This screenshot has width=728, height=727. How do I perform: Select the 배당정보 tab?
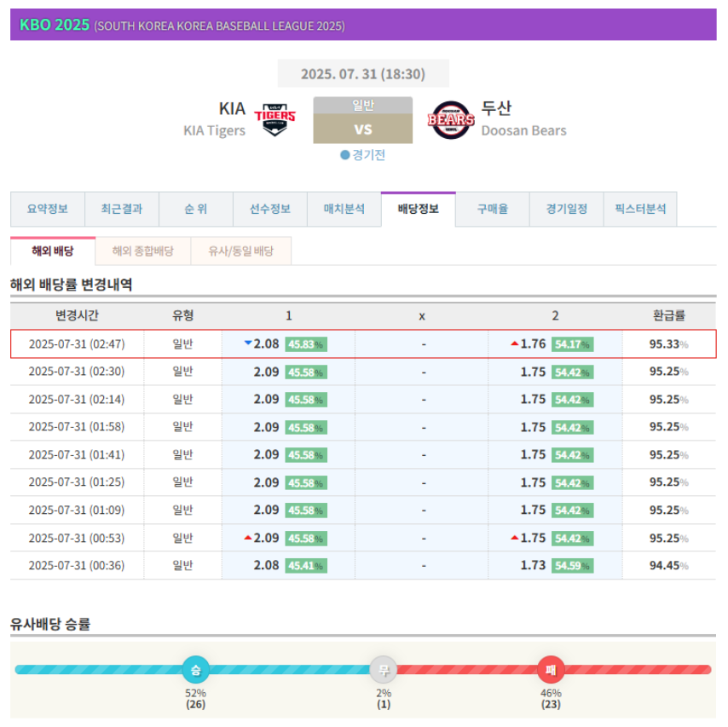[419, 209]
